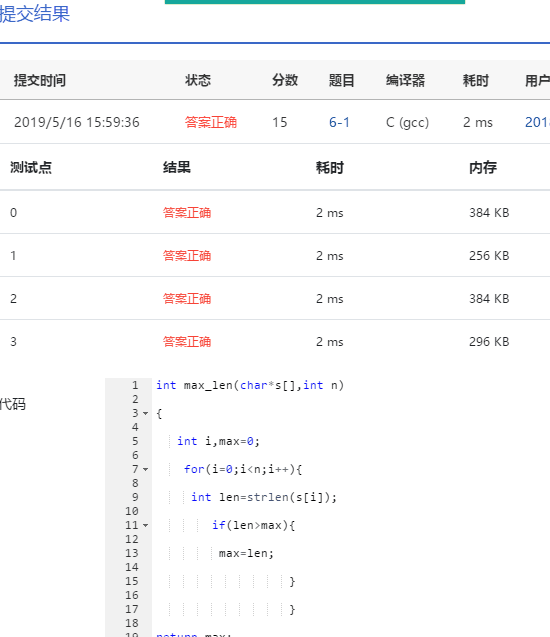Select submission time 2019/5/16 15:59:36
Image resolution: width=550 pixels, height=637 pixels.
77,122
